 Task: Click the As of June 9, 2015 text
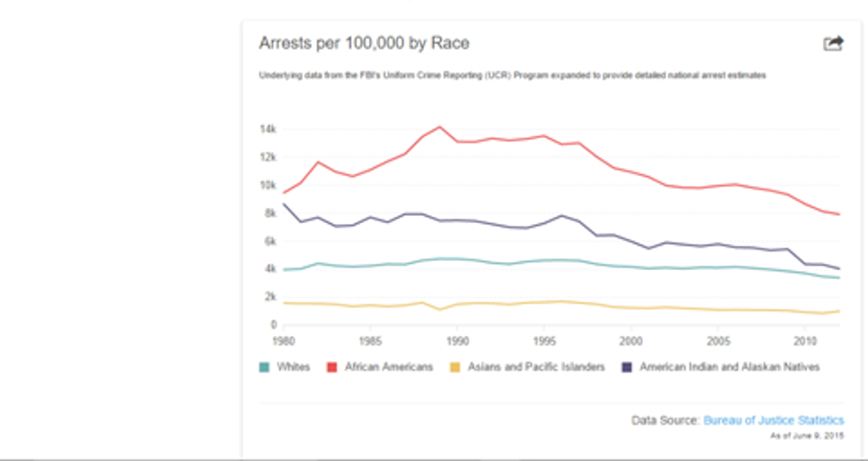click(x=810, y=435)
